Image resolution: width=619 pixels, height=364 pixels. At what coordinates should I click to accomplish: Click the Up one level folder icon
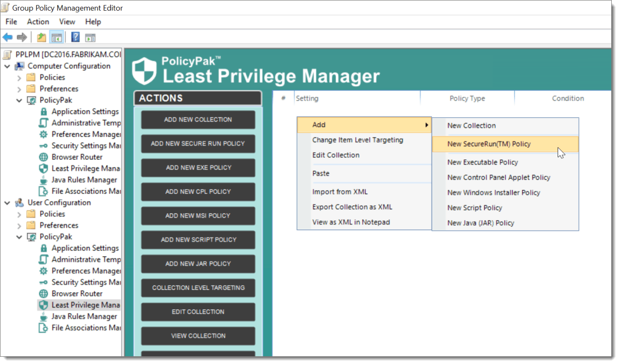[42, 37]
